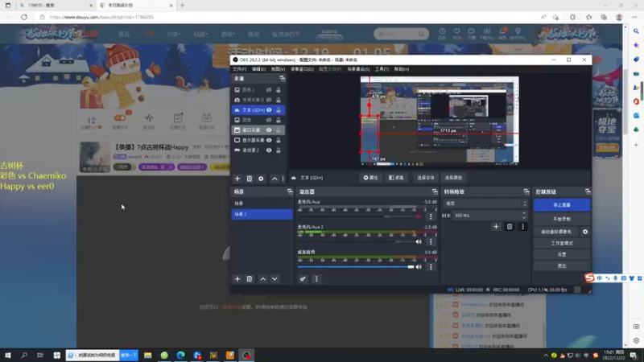Viewport: 644px width, 362px height.
Task: Add a new source with the plus icon below the 来源 list
Action: pyautogui.click(x=237, y=179)
